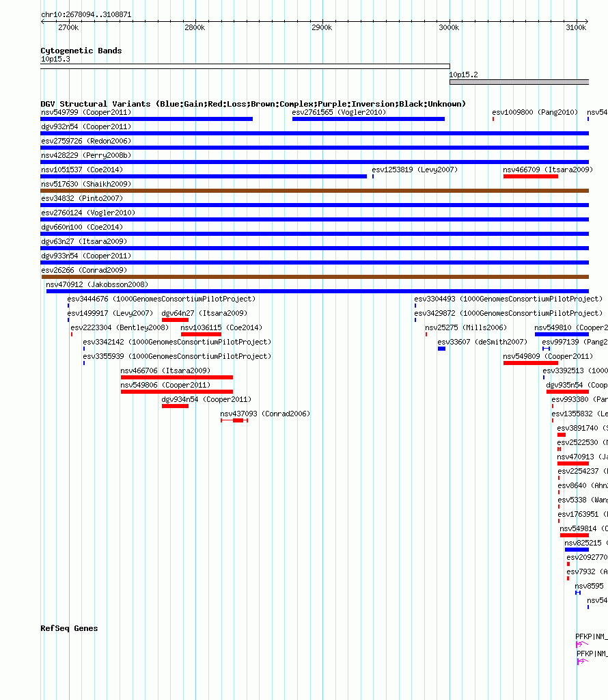Open dgv933n54 (Cooper2011) entry
Image resolution: width=608 pixels, height=700 pixels.
pos(86,256)
